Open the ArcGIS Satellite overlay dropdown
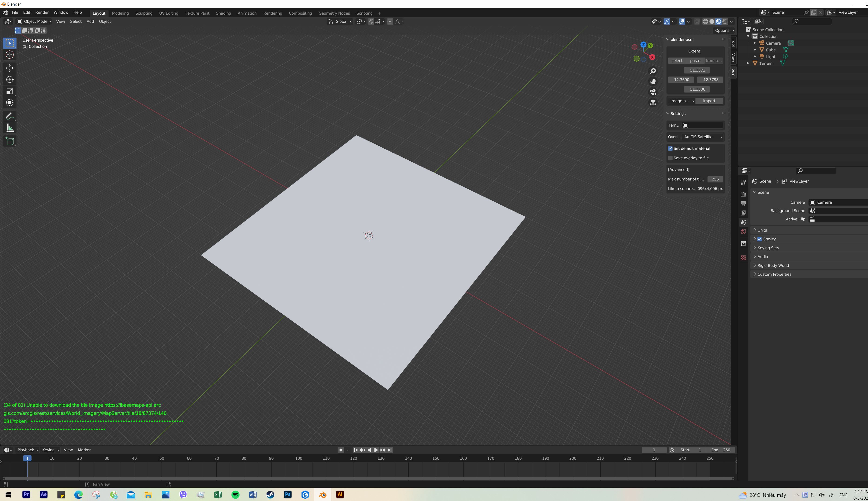 [702, 137]
